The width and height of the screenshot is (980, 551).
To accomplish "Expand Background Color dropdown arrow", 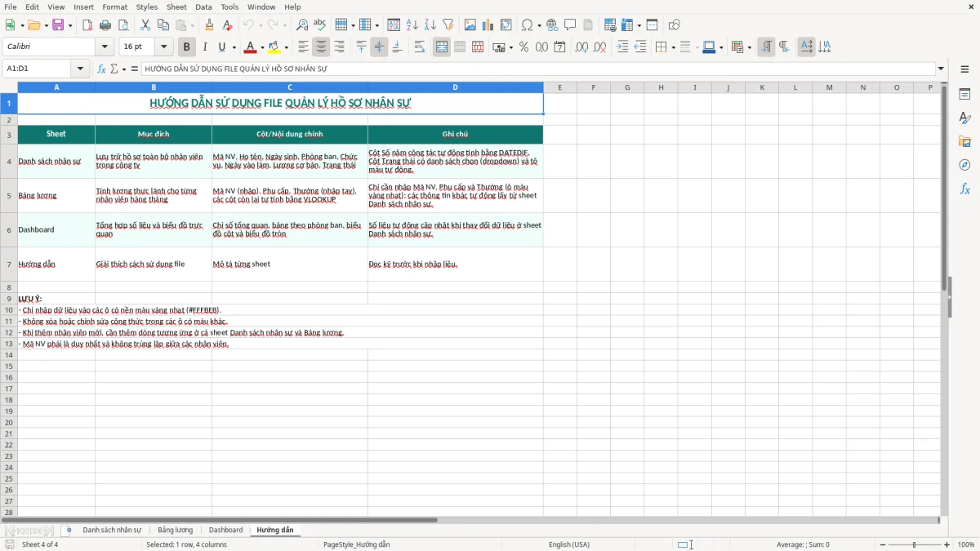I will pyautogui.click(x=288, y=47).
